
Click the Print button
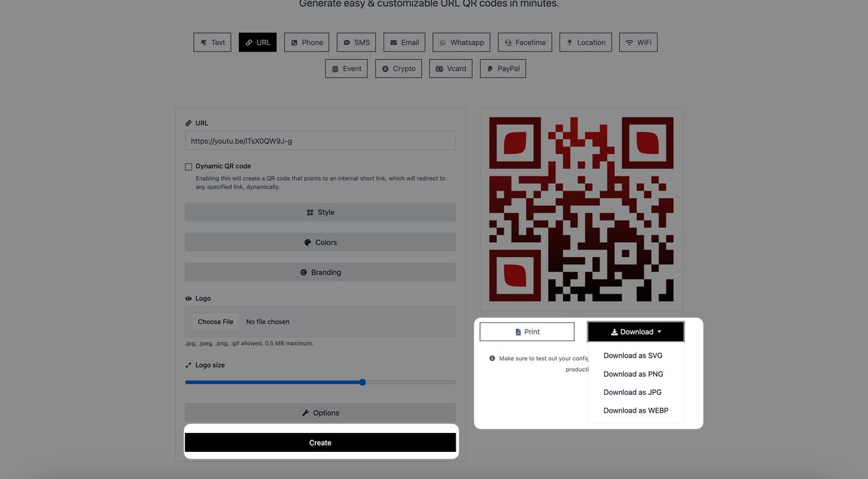click(527, 332)
